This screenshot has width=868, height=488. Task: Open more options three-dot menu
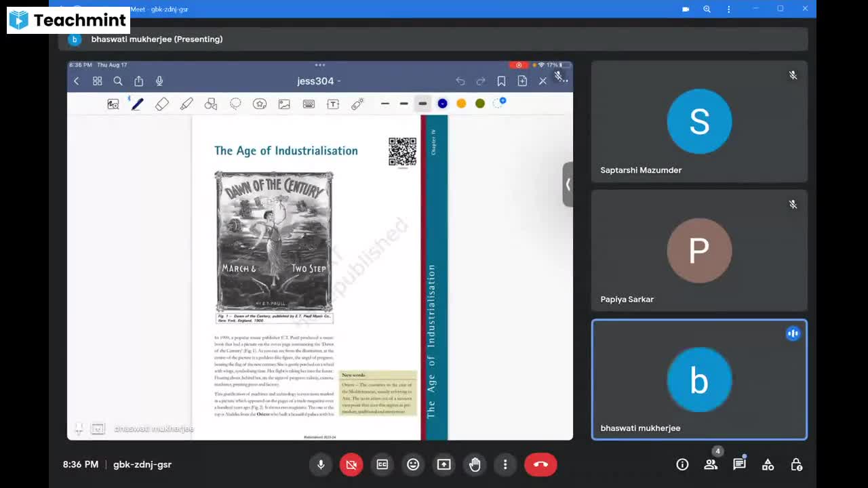pos(505,464)
